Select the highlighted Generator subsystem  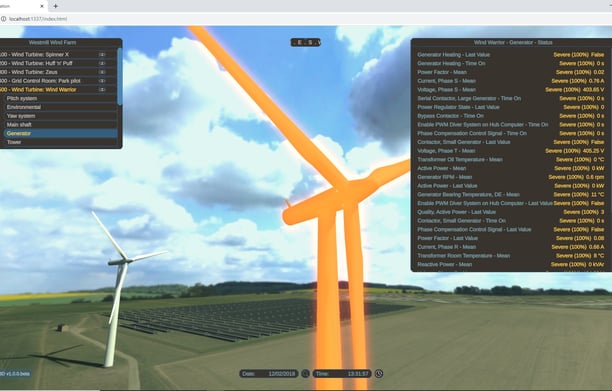point(60,133)
